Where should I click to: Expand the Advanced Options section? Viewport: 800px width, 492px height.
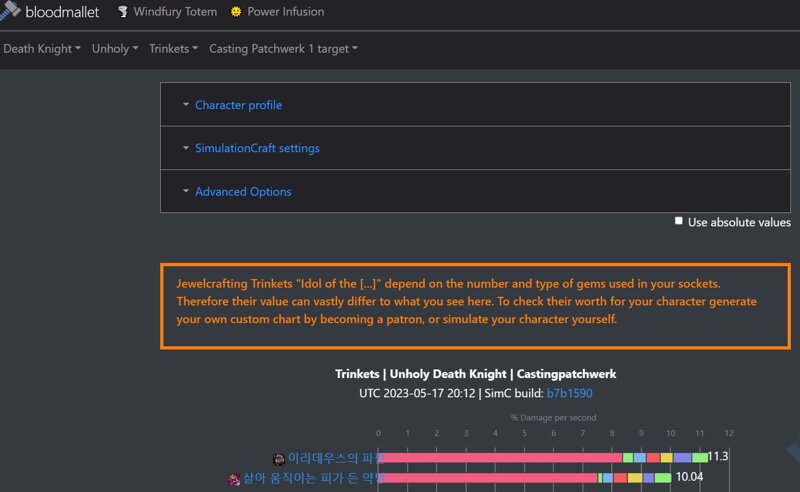pyautogui.click(x=243, y=191)
